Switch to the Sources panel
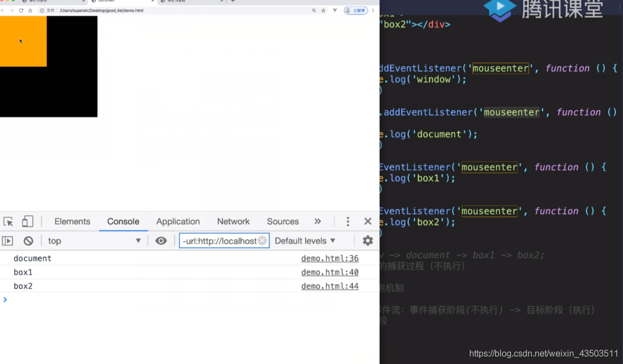623x364 pixels. tap(283, 221)
